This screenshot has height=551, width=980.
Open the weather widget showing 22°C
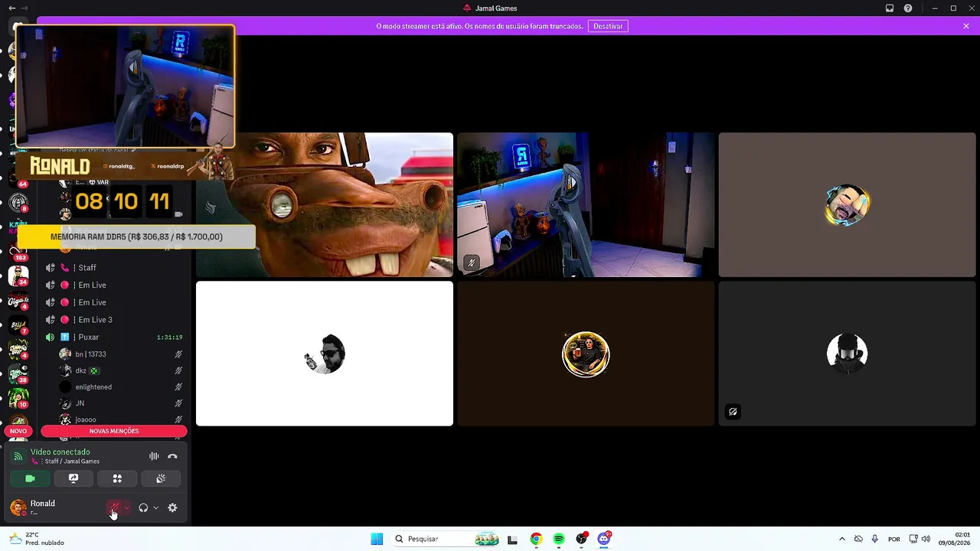(x=37, y=539)
